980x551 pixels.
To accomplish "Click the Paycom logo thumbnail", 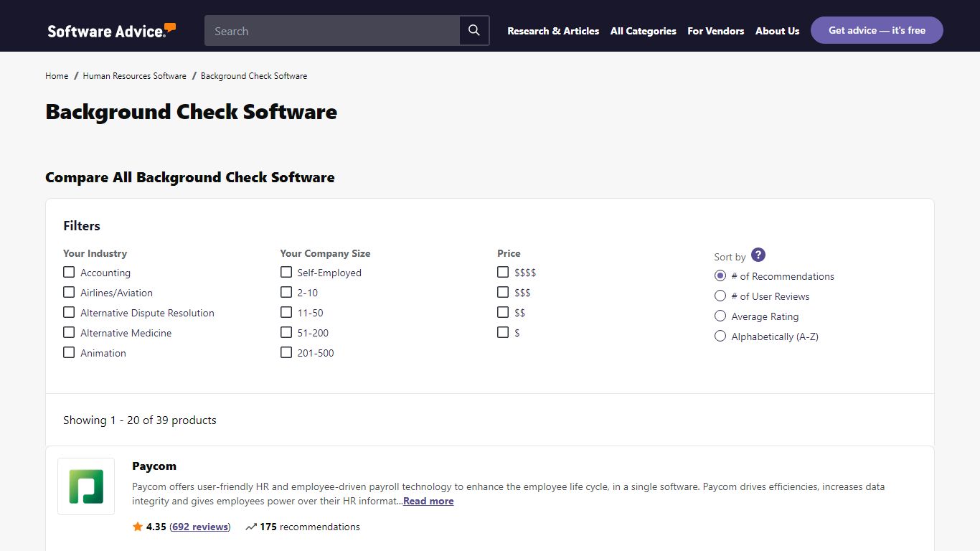I will point(86,486).
